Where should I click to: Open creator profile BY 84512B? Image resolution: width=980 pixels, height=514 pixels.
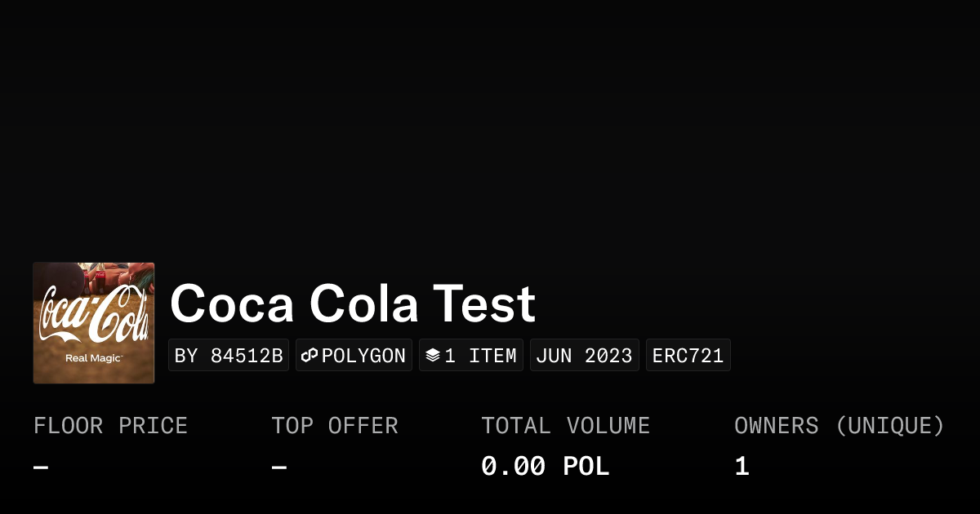coord(229,356)
